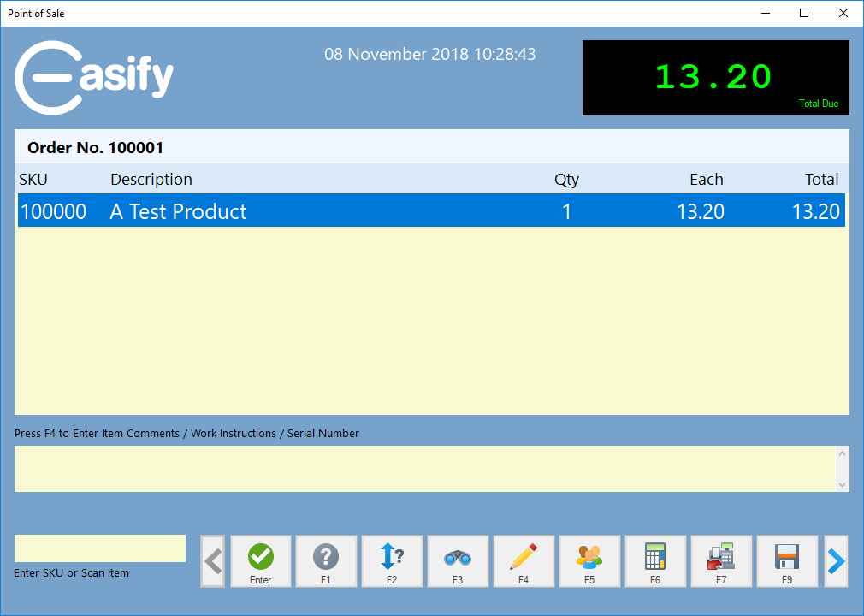Screen dimensions: 864x616
Task: Click the green checkmark Enter button
Action: coord(261,561)
